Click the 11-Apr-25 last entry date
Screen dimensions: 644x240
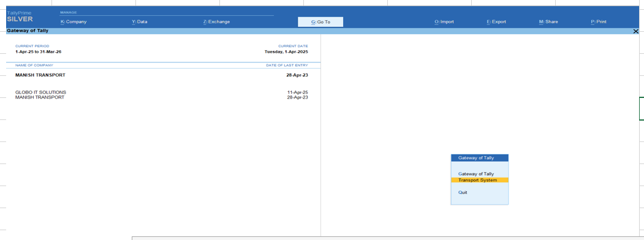[x=297, y=92]
